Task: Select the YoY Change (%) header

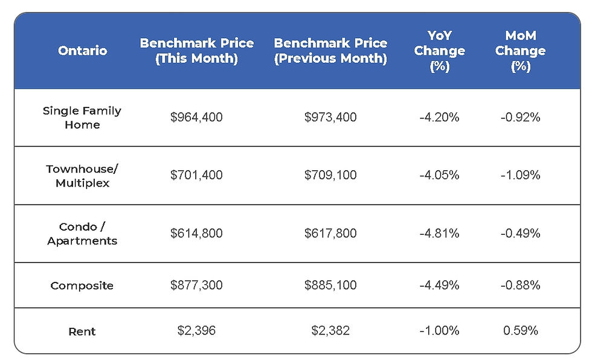Action: (x=439, y=51)
